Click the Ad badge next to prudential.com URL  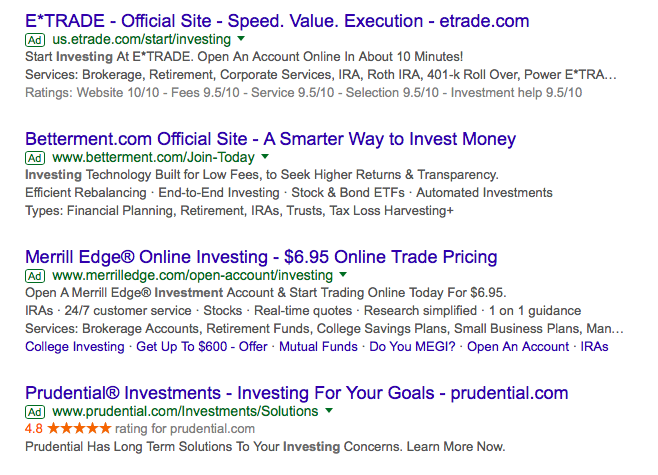pyautogui.click(x=35, y=412)
